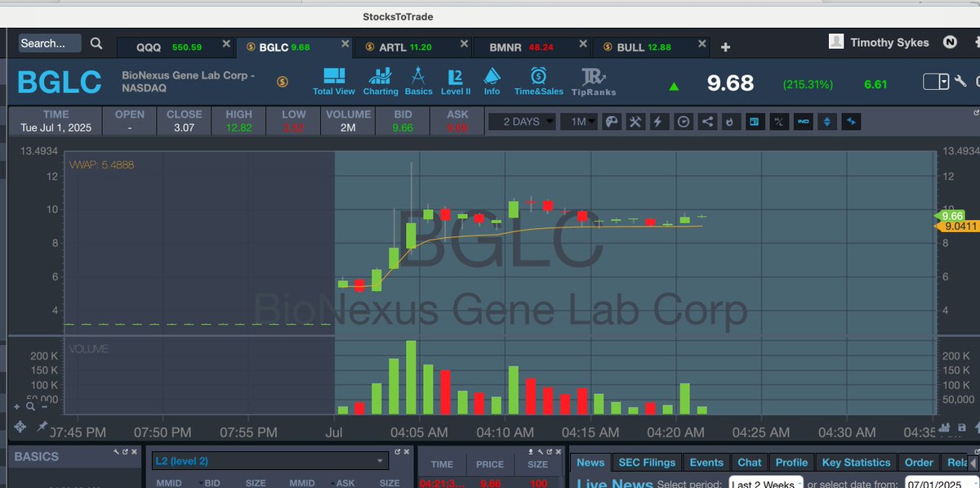Click the BASICS panel title
This screenshot has width=980, height=488.
[x=37, y=457]
